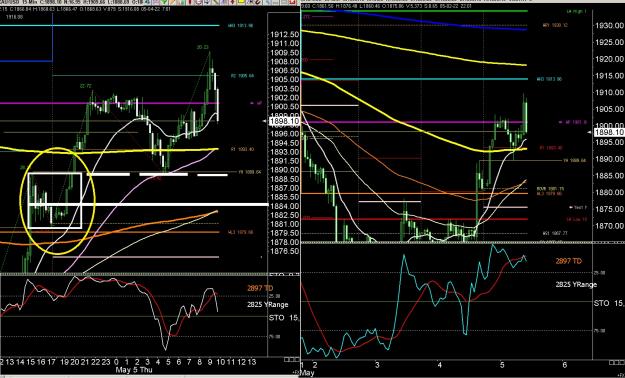Viewport: 625px width, 378px height.
Task: Click 1880.00 on the right price axis
Action: coord(610,192)
